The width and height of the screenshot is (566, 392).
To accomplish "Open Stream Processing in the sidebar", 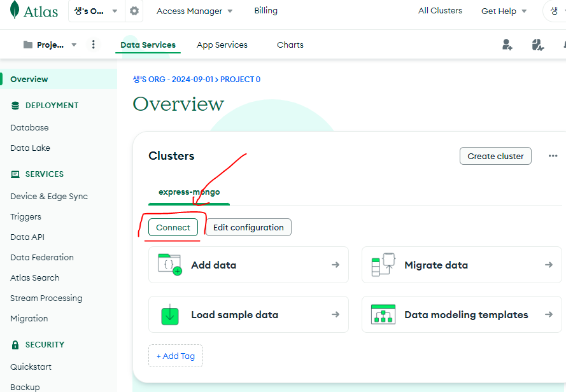I will pyautogui.click(x=46, y=298).
